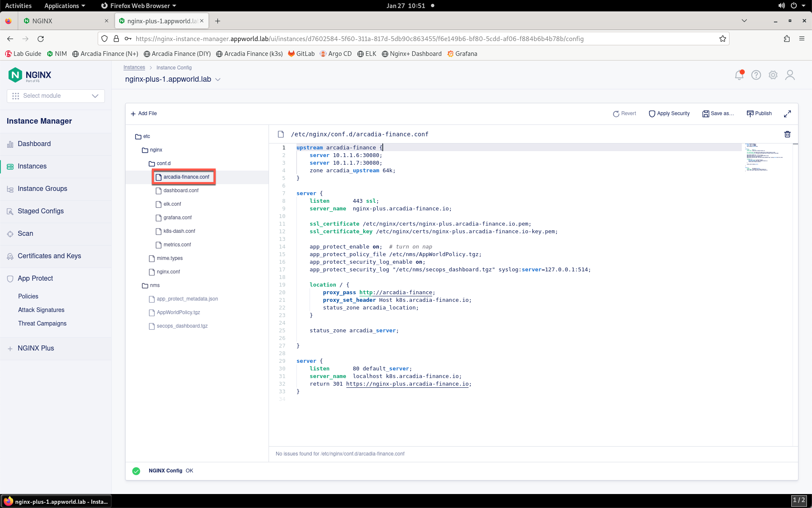812x508 pixels.
Task: List all tabs dropdown arrow
Action: [x=744, y=21]
